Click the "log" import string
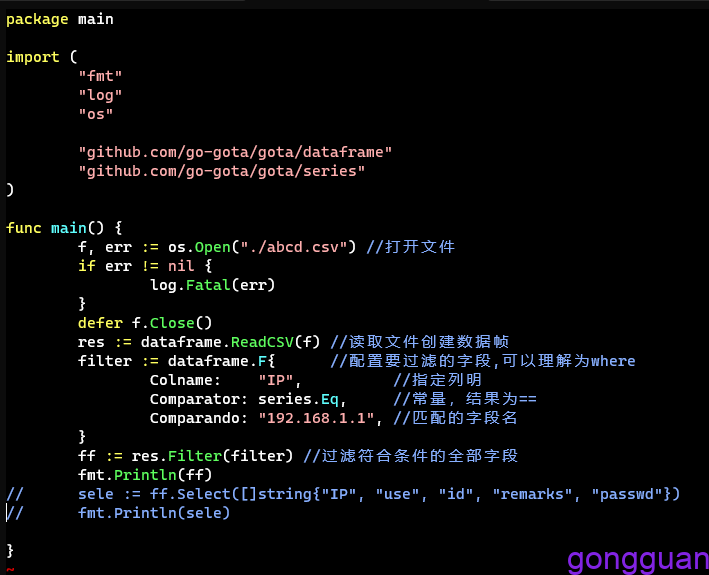Image resolution: width=709 pixels, height=575 pixels. tap(100, 95)
